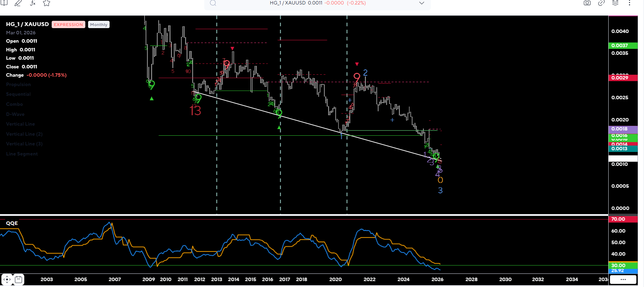Toggle the Propulsion indicator in legend
Viewport: 644px width, 287px height.
coord(18,84)
